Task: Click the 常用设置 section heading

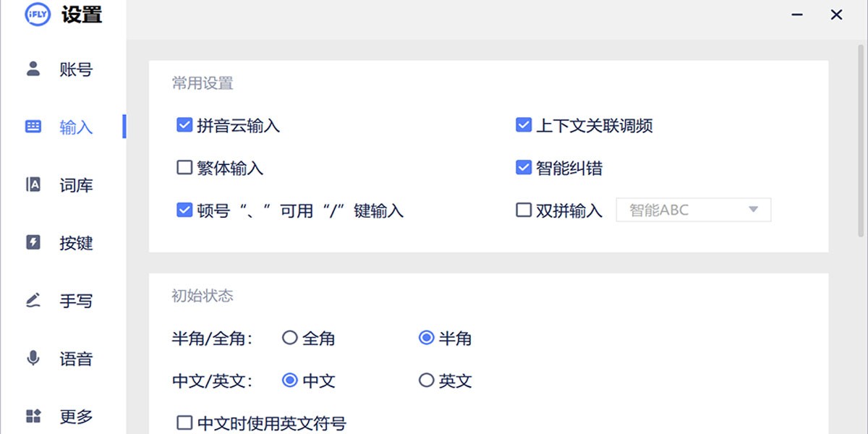Action: click(x=203, y=83)
